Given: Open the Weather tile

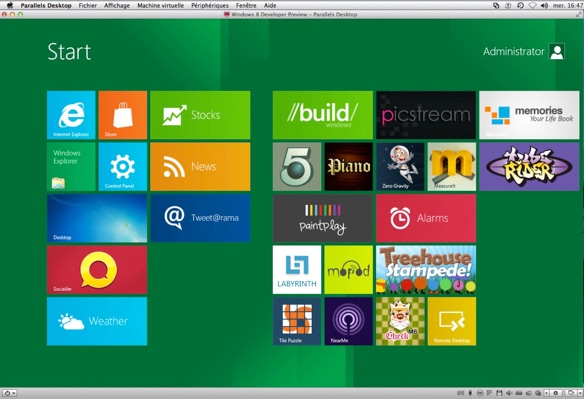Looking at the screenshot, I should coord(97,321).
